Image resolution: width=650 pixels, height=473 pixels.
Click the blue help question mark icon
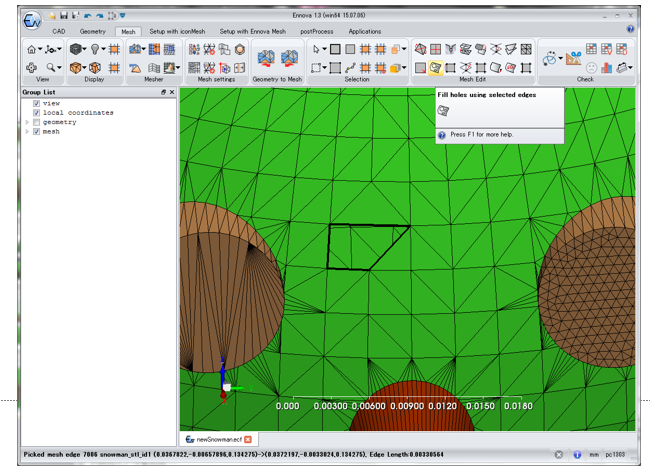(630, 31)
